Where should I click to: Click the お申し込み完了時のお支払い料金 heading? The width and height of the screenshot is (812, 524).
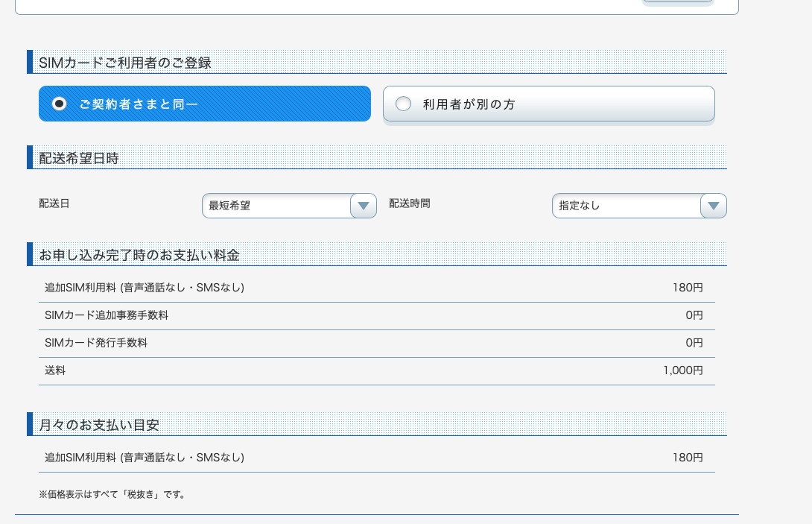click(x=139, y=255)
